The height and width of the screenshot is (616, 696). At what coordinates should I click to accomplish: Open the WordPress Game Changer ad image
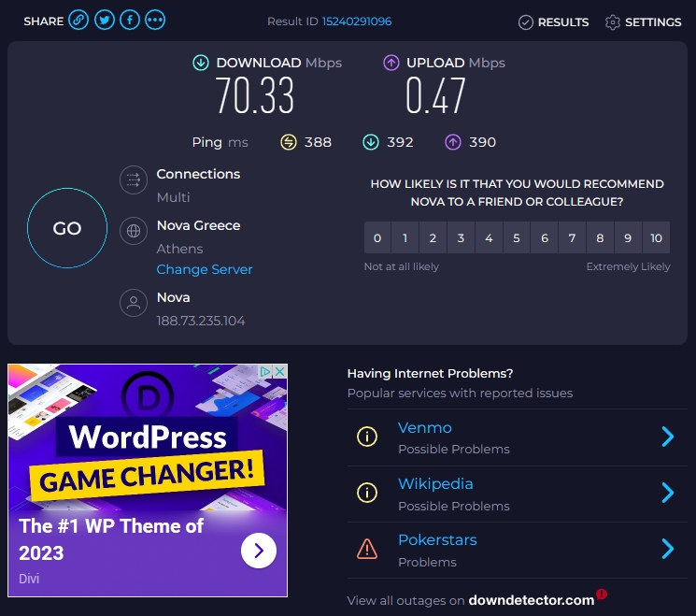[x=148, y=437]
